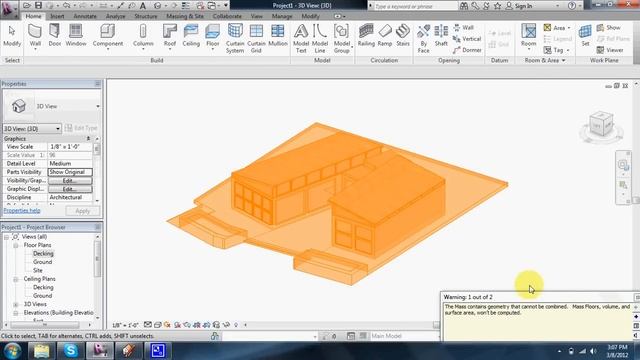Viewport: 640px width, 360px height.
Task: Activate the Curtain Grid tool
Action: tap(256, 39)
